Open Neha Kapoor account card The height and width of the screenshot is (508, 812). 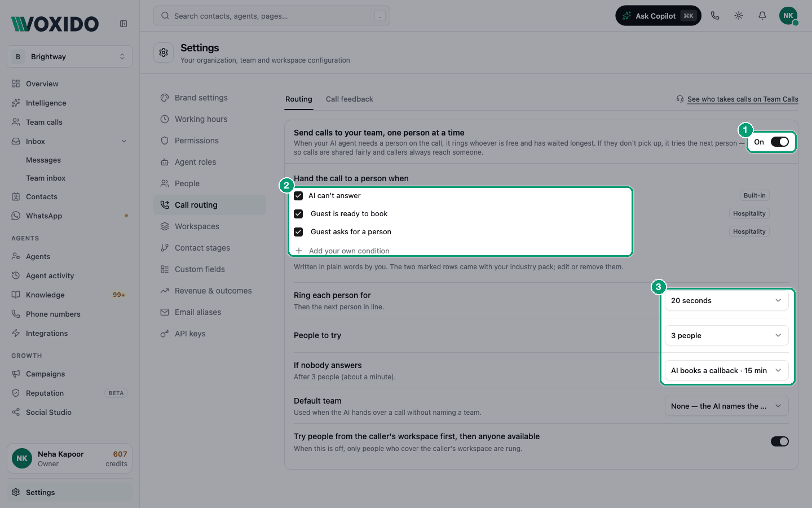click(69, 458)
